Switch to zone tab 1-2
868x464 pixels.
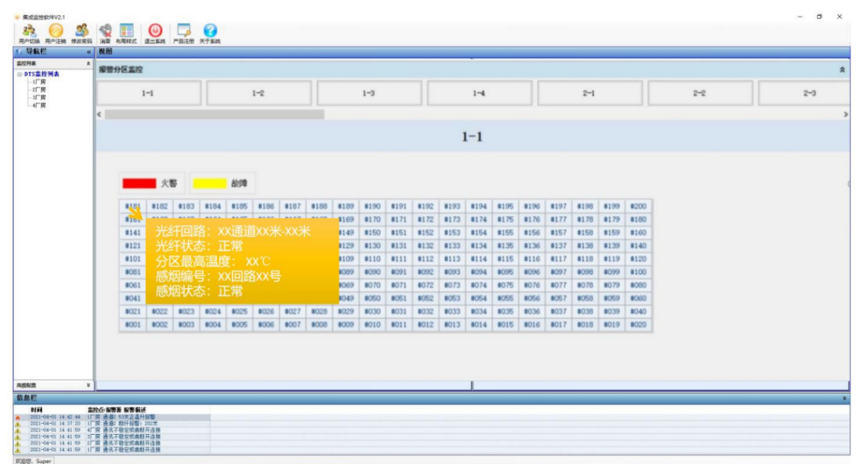257,93
